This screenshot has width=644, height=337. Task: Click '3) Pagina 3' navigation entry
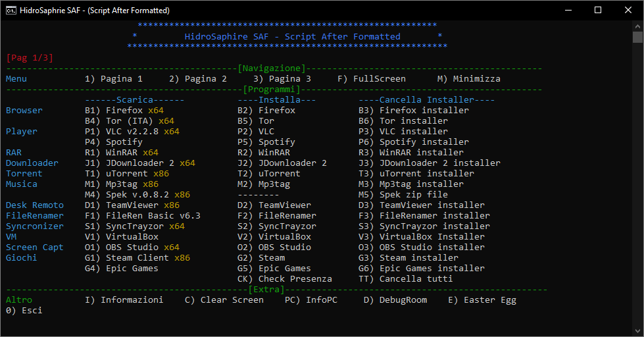282,79
